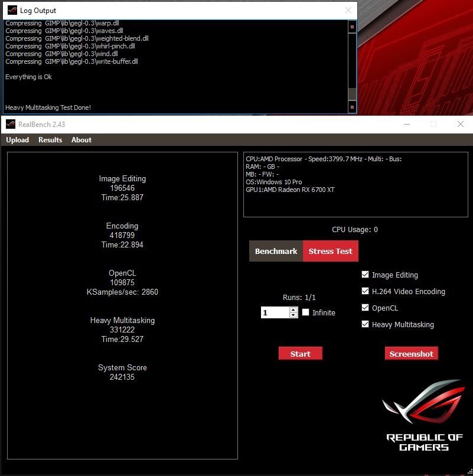Open the Upload menu
The height and width of the screenshot is (476, 473).
coord(18,140)
